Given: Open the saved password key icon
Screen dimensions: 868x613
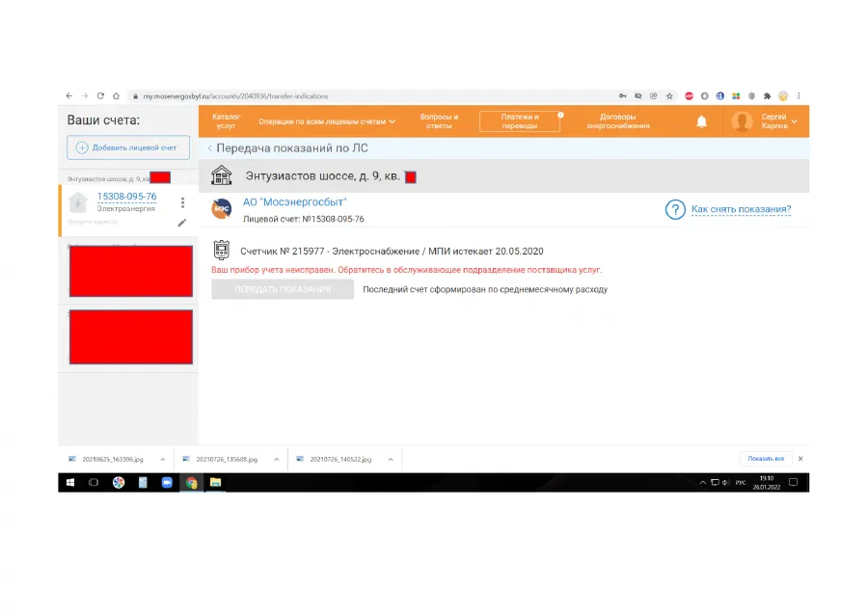Looking at the screenshot, I should click(x=623, y=95).
